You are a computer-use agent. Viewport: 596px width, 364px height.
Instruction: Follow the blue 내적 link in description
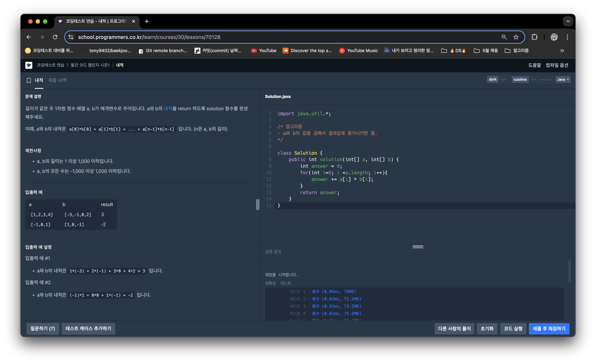(x=168, y=108)
